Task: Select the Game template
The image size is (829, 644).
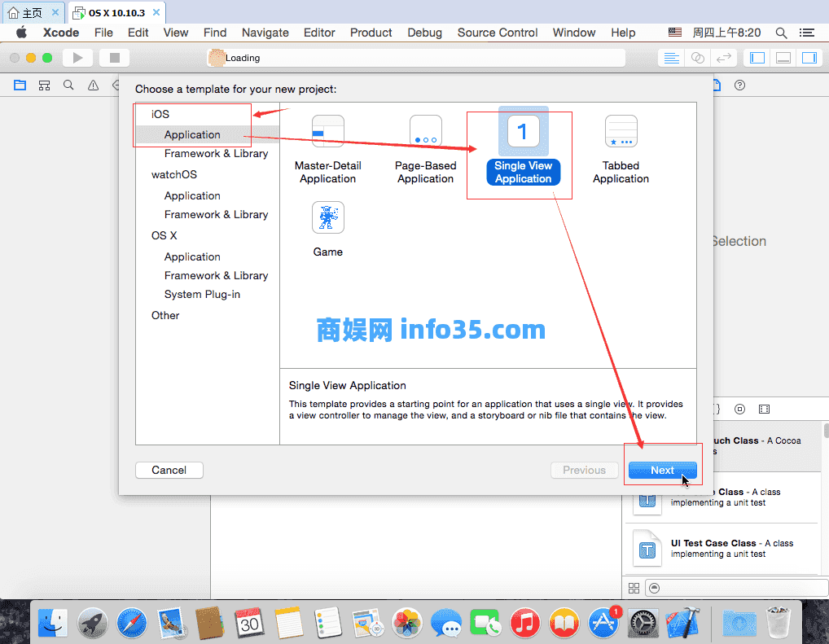Action: tap(328, 230)
